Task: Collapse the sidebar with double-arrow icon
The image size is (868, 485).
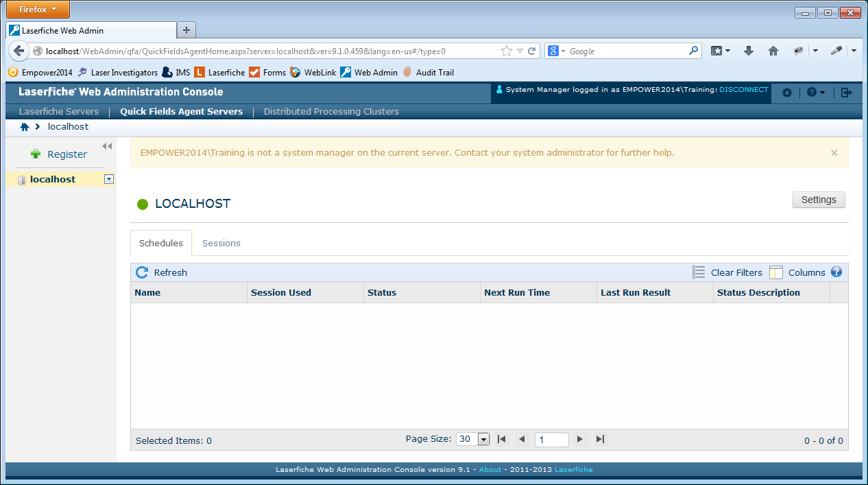Action: [107, 146]
